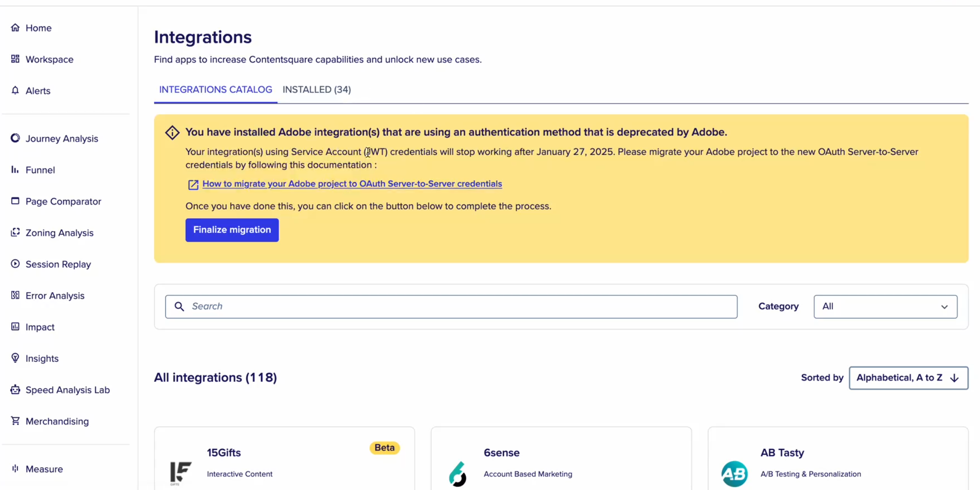Select Error Analysis label in sidebar
This screenshot has height=490, width=980.
(55, 296)
